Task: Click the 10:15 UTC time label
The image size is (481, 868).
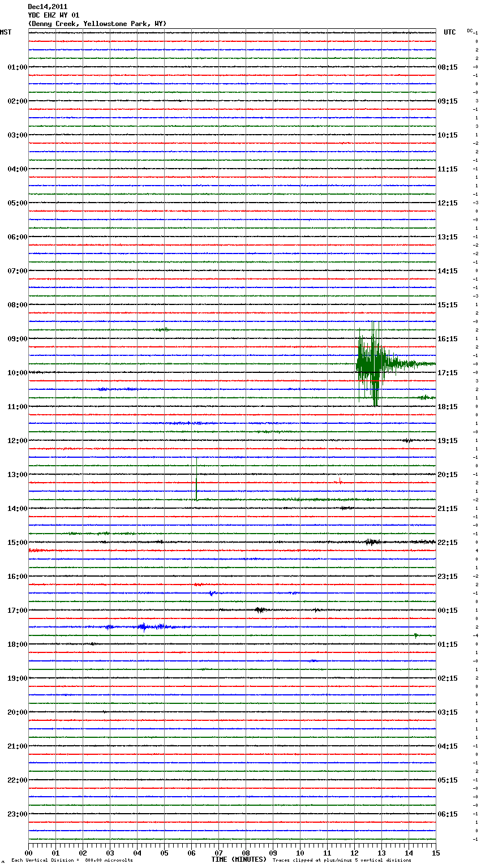Action: coord(448,135)
